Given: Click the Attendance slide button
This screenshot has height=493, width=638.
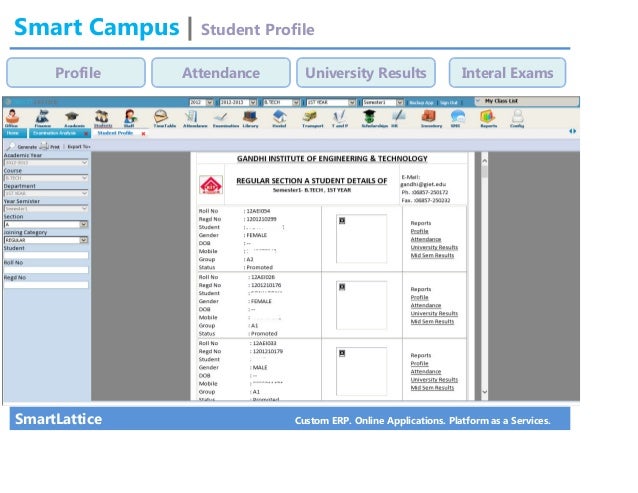Looking at the screenshot, I should (221, 72).
